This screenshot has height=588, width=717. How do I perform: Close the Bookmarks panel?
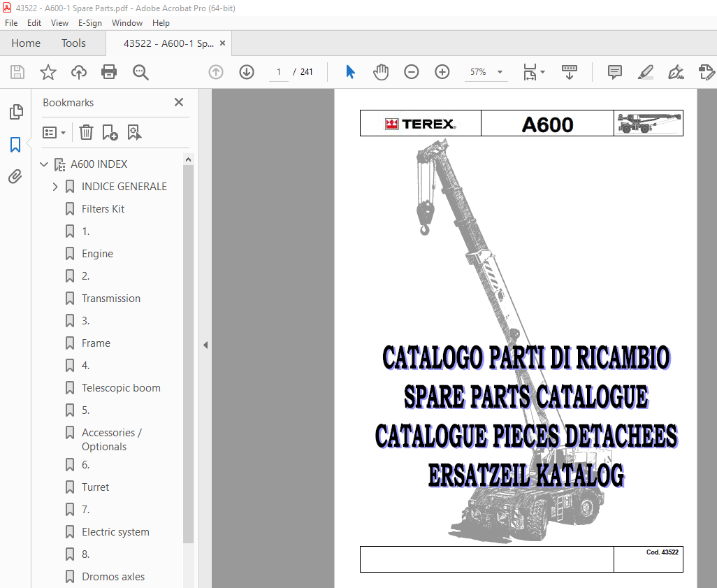[179, 102]
